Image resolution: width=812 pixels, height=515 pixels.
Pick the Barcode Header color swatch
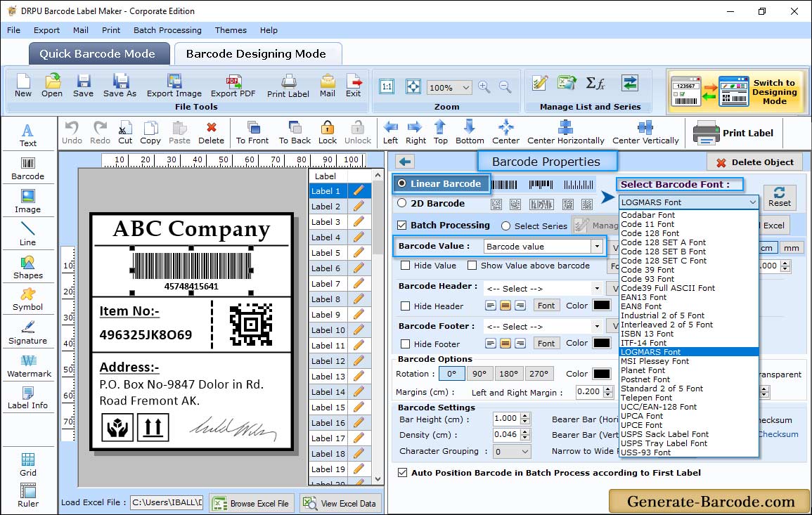click(x=601, y=306)
